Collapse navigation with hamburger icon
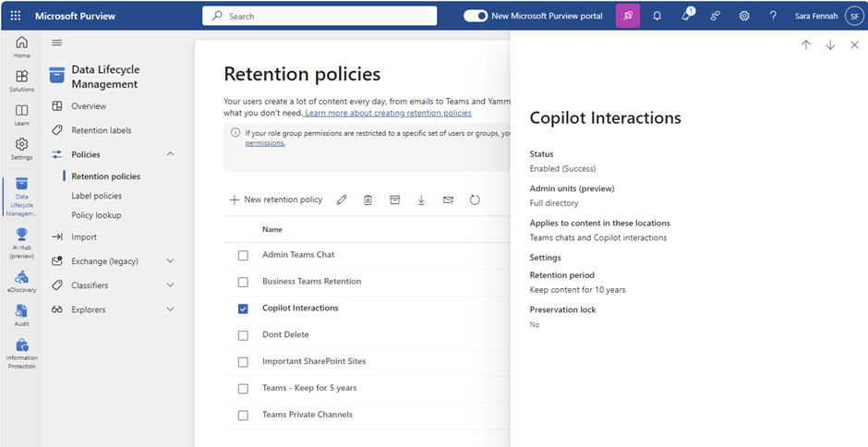 pos(57,42)
